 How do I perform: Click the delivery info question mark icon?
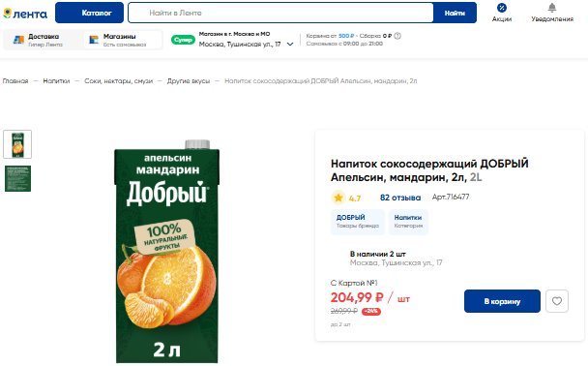[397, 36]
